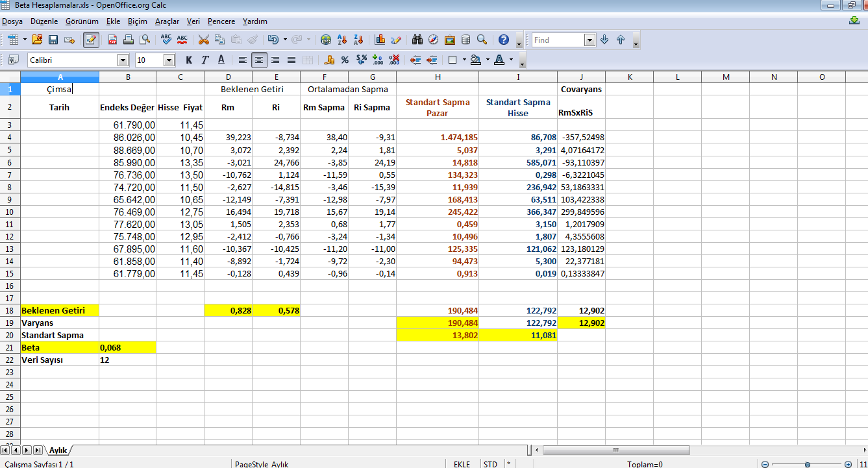Find previous with up arrow
The width and height of the screenshot is (868, 468).
pos(621,40)
